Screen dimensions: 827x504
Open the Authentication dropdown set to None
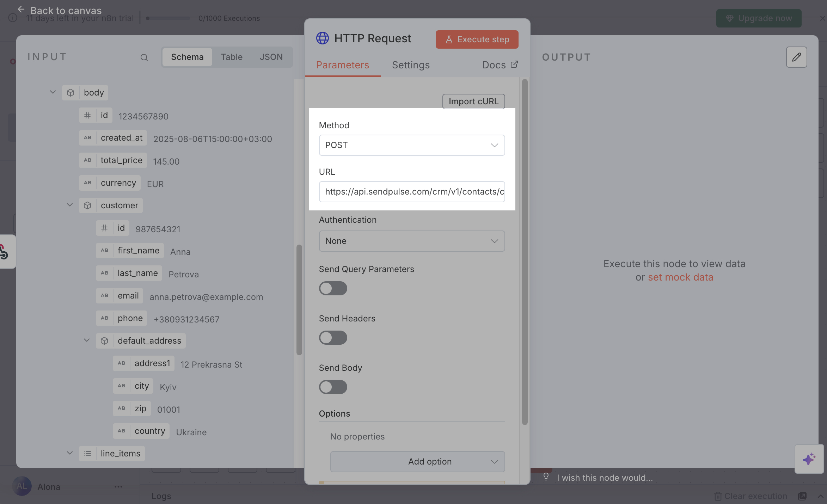click(411, 241)
